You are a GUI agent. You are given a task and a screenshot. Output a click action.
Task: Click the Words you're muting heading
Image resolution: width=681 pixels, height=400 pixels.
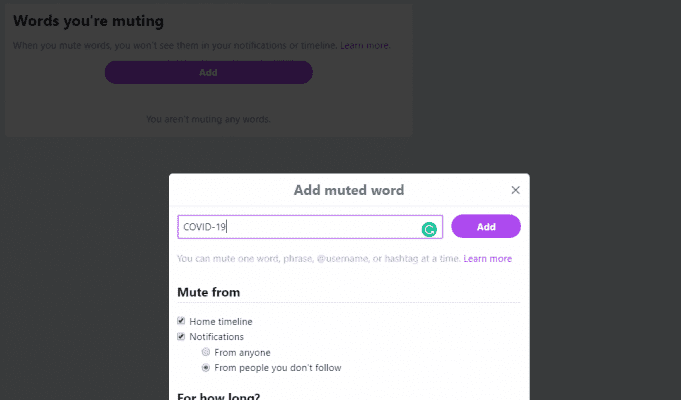[88, 21]
